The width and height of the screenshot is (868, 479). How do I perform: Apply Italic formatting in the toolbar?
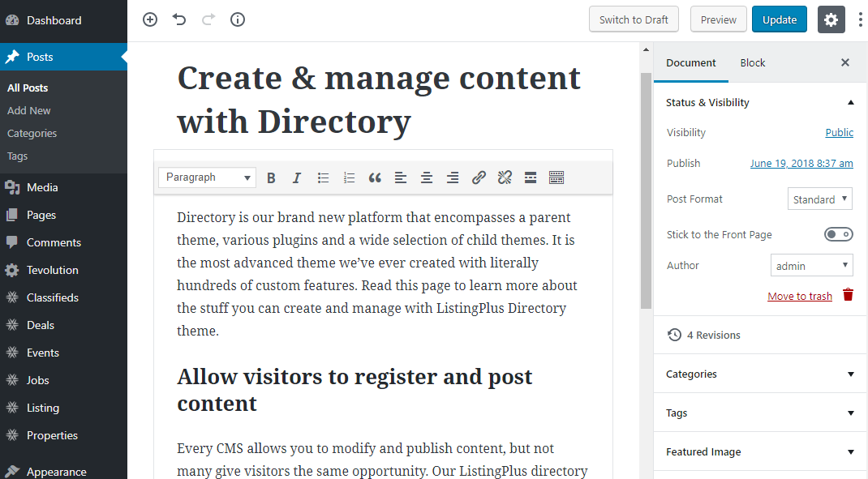click(x=297, y=177)
